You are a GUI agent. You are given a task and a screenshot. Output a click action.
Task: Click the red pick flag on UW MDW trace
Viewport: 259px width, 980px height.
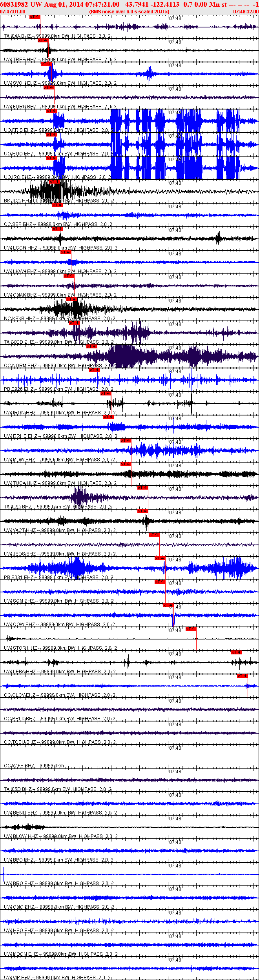pyautogui.click(x=126, y=441)
